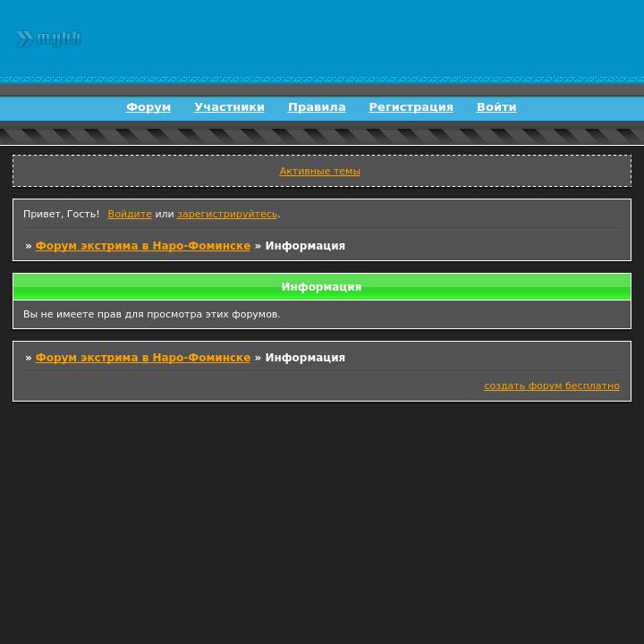Open Форум экстрима в Наро-Фоминске lower breadcrumb
This screenshot has height=644, width=644.
click(x=143, y=357)
